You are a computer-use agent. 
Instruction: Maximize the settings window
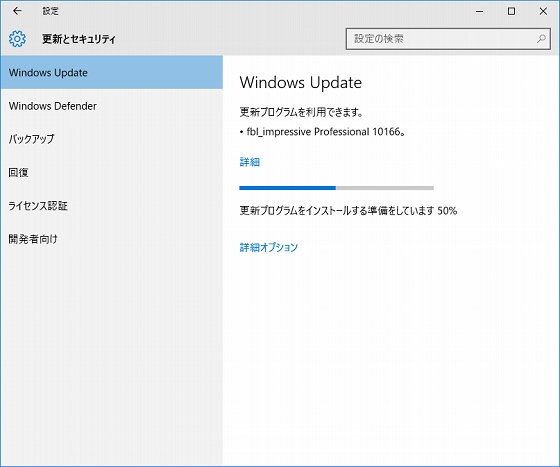tap(511, 11)
